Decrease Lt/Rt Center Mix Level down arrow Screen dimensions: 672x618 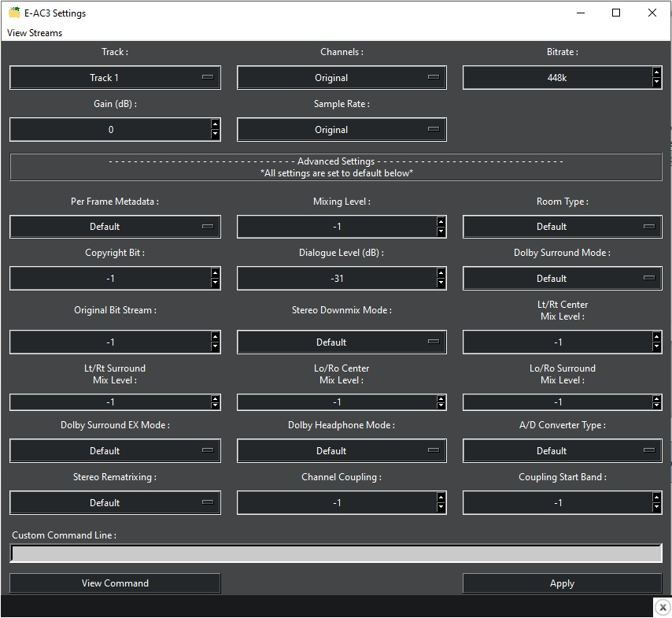pos(656,347)
